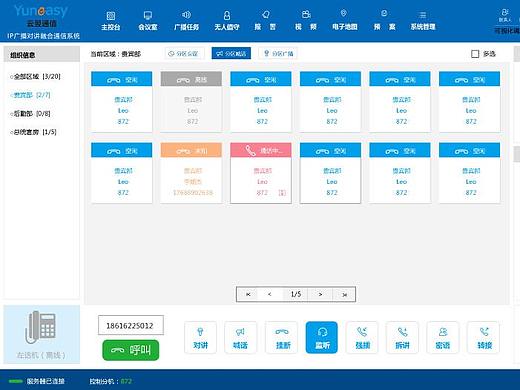Open the 主控台 main console
Image resolution: width=520 pixels, height=390 pixels.
(111, 21)
